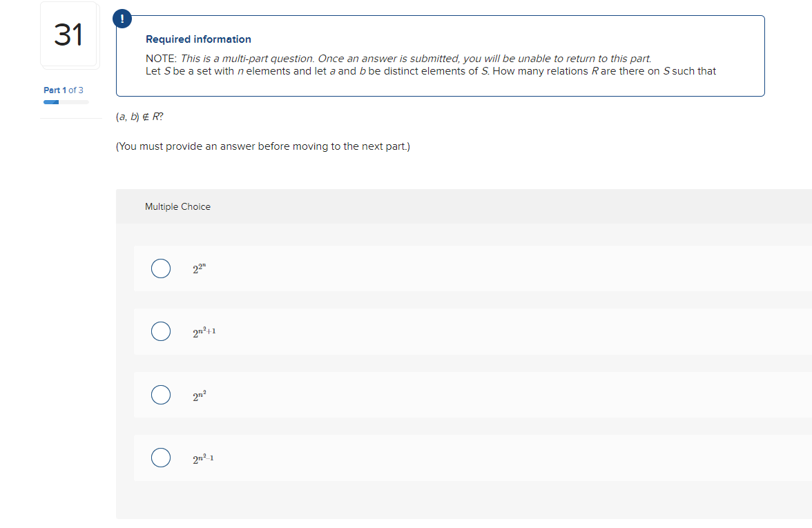The image size is (812, 528).
Task: Click the (a, b) ∉ R? question text
Action: pyautogui.click(x=140, y=117)
